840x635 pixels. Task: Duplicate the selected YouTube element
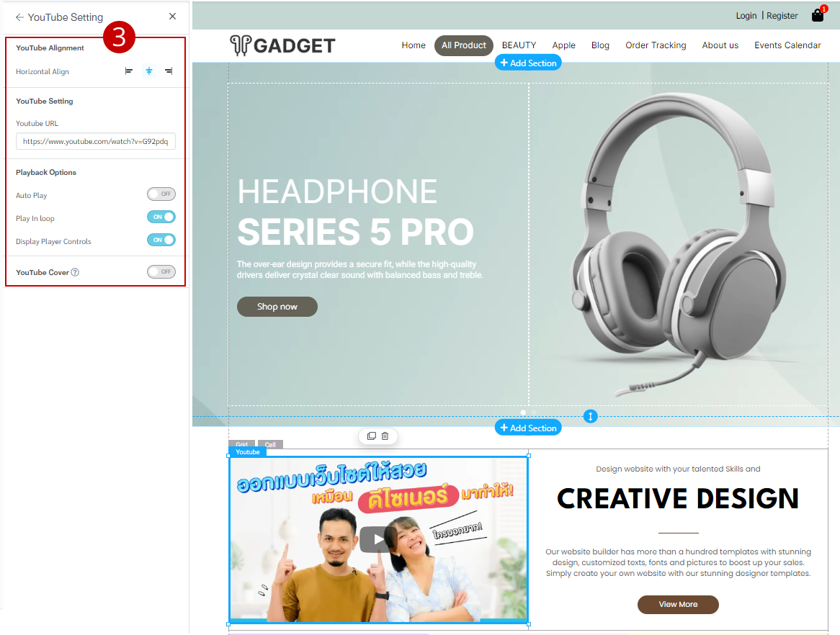(371, 436)
